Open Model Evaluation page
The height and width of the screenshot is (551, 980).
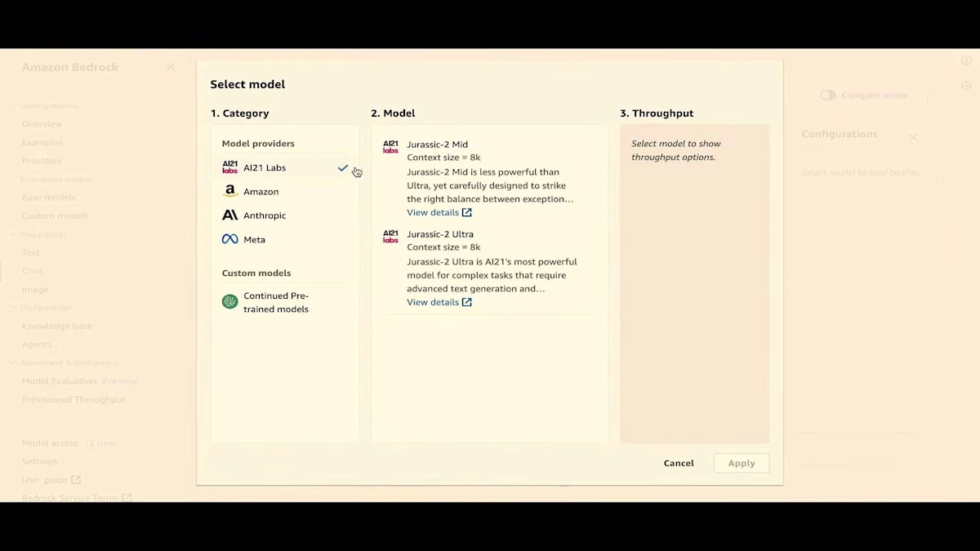click(59, 381)
